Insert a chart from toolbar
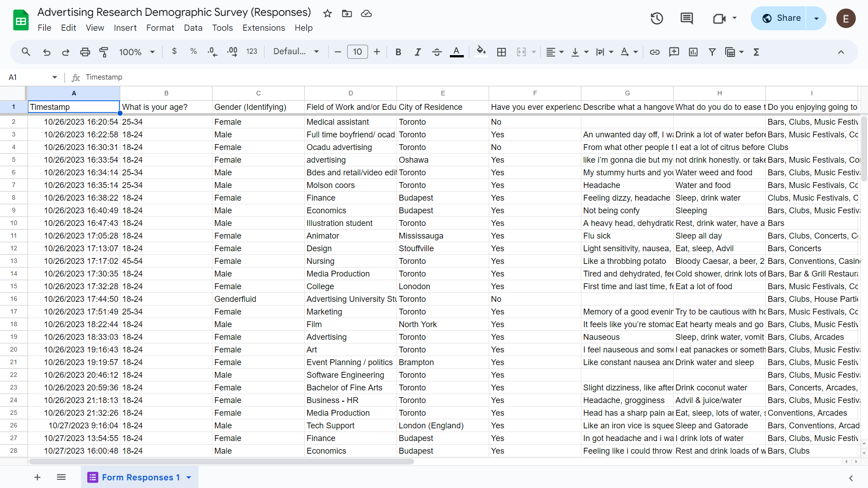The image size is (868, 488). [x=693, y=52]
